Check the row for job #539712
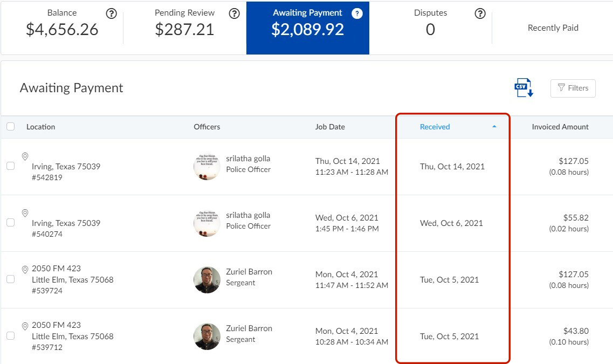613x364 pixels. [11, 335]
